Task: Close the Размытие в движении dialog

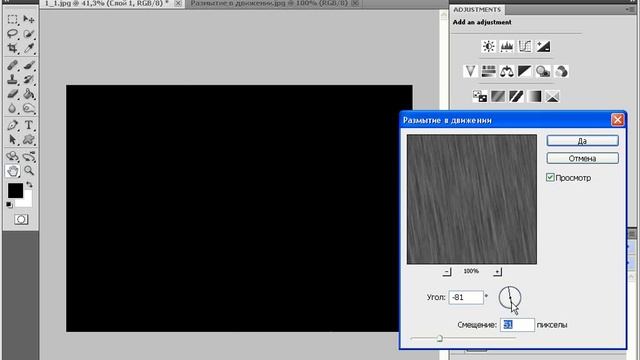Action: click(x=617, y=120)
